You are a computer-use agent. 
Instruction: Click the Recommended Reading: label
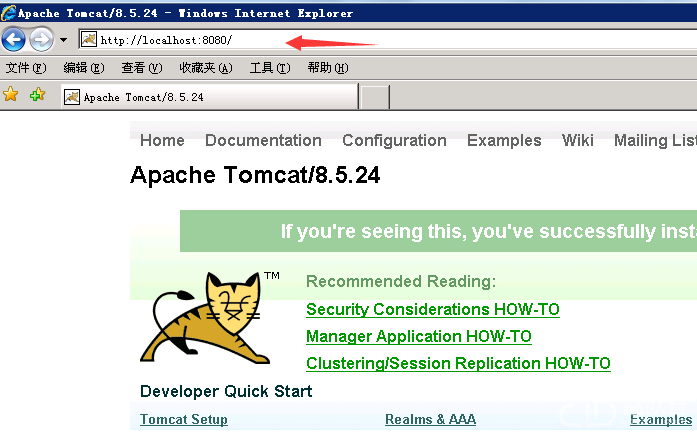401,281
